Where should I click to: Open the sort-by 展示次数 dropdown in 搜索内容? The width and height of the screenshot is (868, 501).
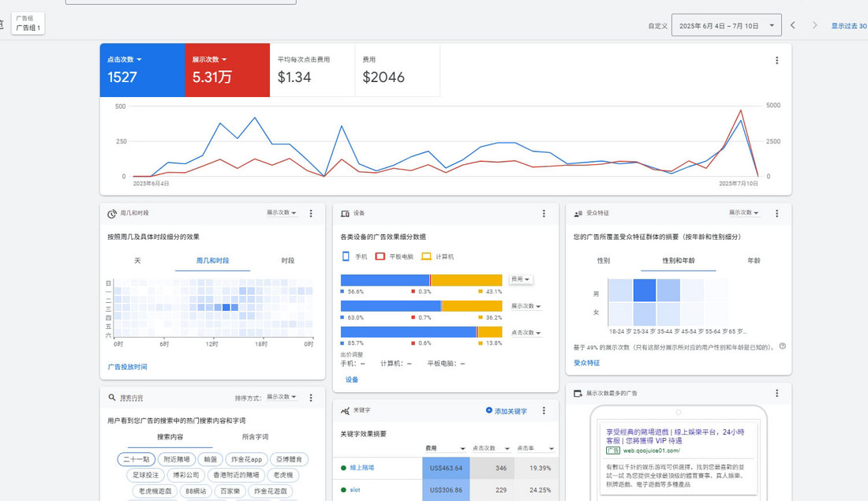coord(282,397)
